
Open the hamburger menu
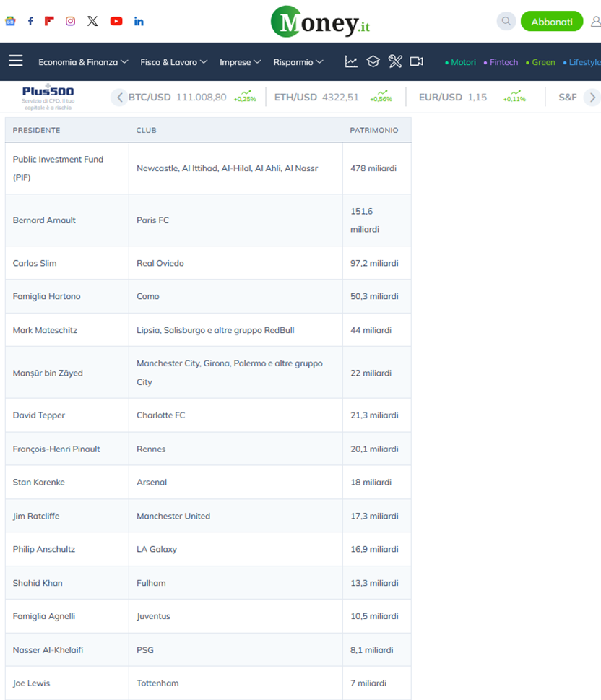click(x=16, y=60)
